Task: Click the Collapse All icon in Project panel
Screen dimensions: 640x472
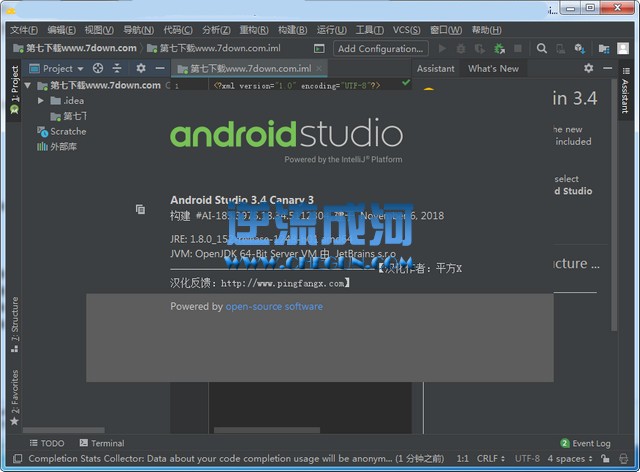Action: pos(117,68)
